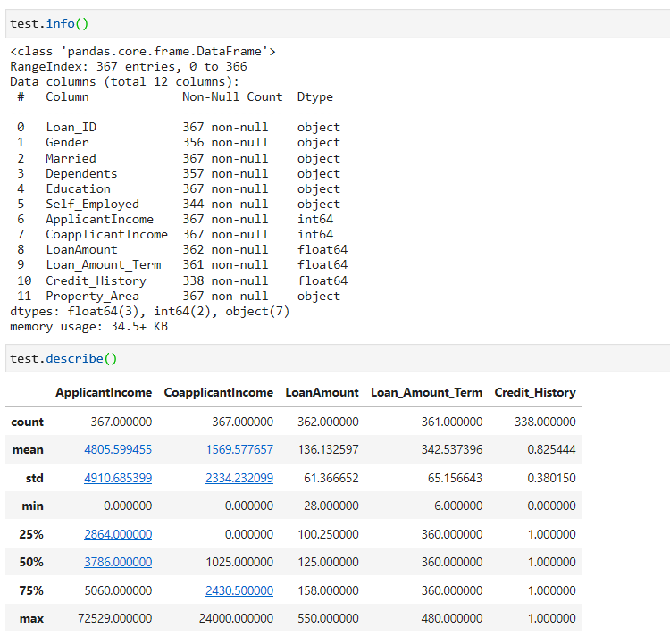This screenshot has width=670, height=644.
Task: Select the 25% row label
Action: click(x=31, y=534)
